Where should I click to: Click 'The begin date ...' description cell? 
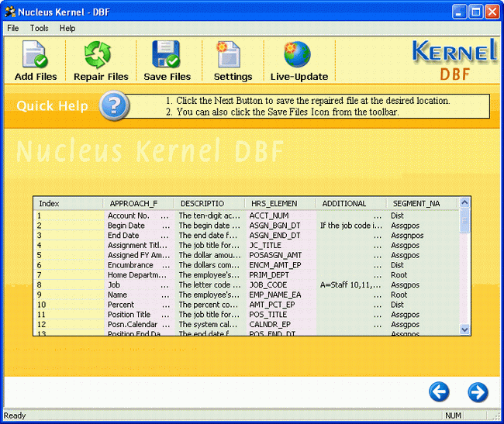(x=210, y=226)
